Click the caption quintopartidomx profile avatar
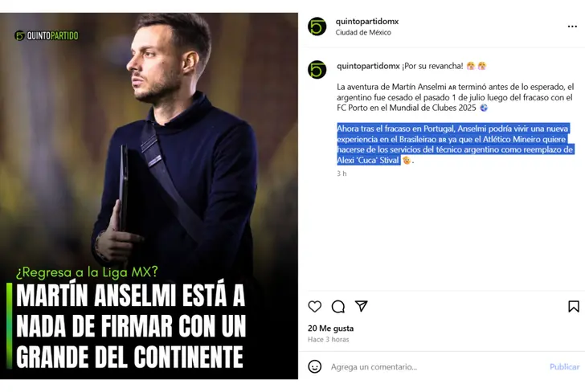The height and width of the screenshot is (392, 585). coord(317,70)
